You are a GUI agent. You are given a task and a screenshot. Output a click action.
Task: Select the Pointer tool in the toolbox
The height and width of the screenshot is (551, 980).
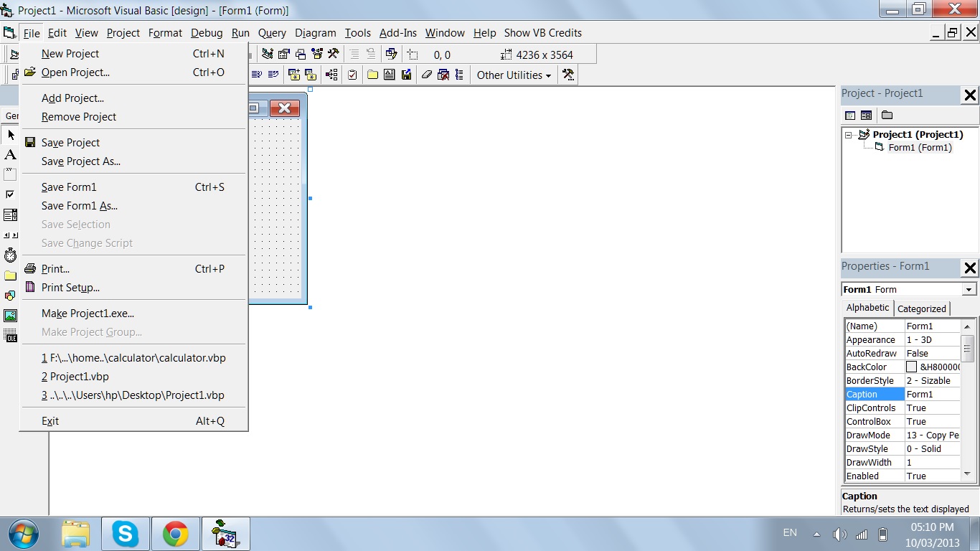coord(10,135)
